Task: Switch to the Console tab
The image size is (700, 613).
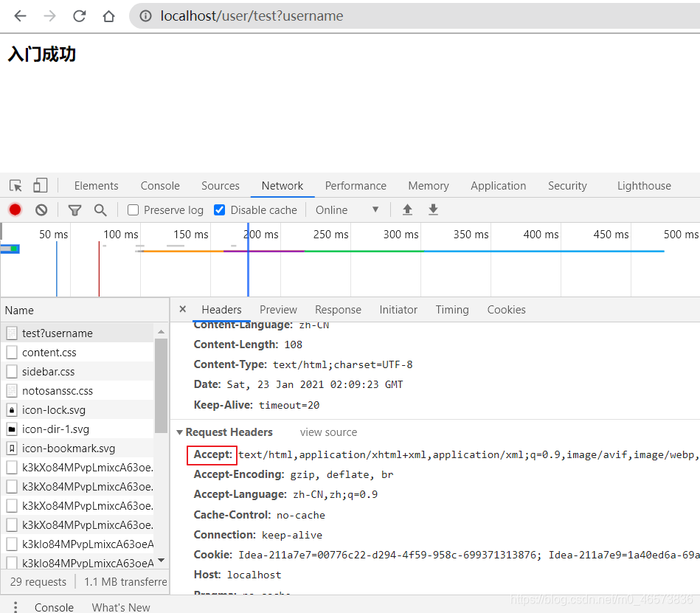Action: click(x=160, y=186)
